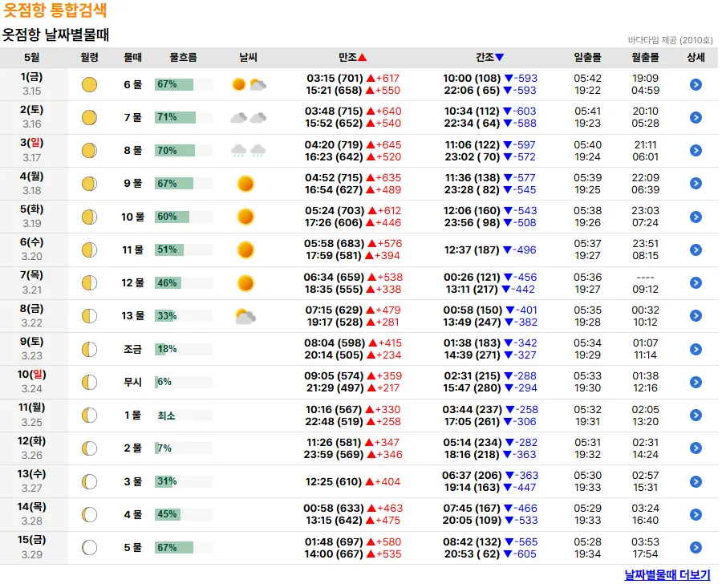
Task: Click the 10(일) date cell
Action: [x=32, y=382]
